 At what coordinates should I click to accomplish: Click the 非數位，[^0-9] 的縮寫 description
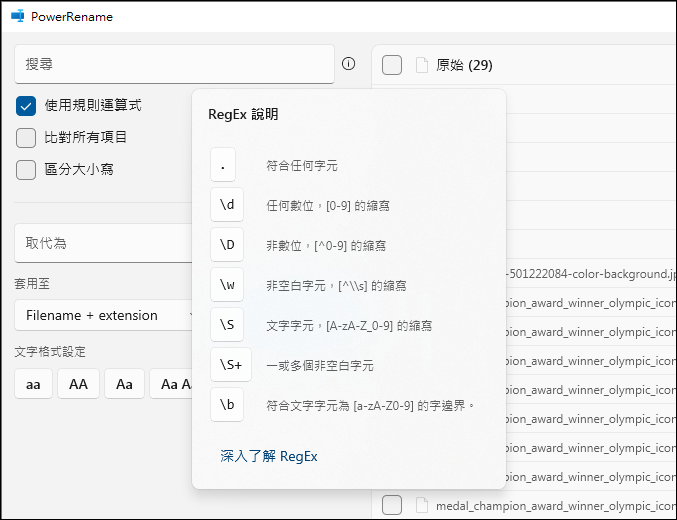326,246
